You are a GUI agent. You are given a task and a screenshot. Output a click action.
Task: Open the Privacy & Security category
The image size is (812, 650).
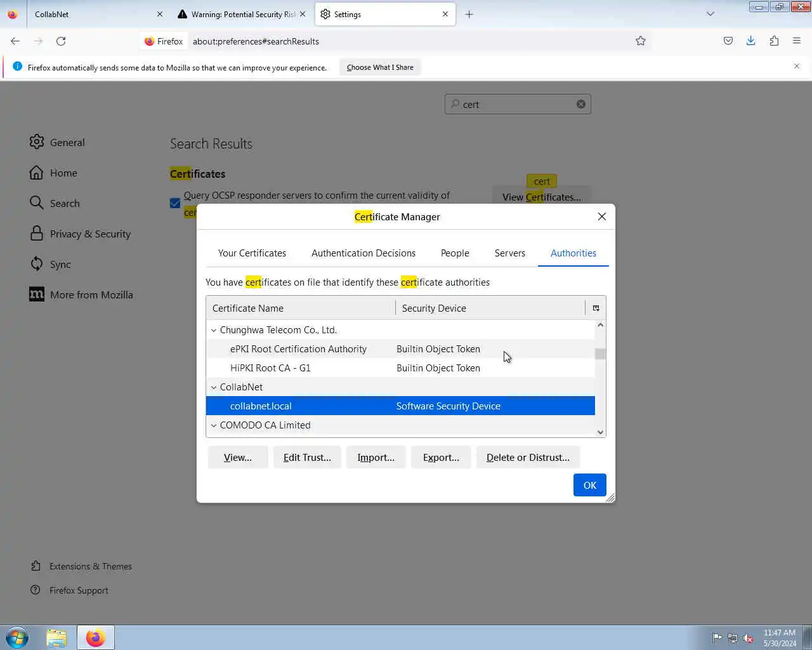(x=80, y=234)
